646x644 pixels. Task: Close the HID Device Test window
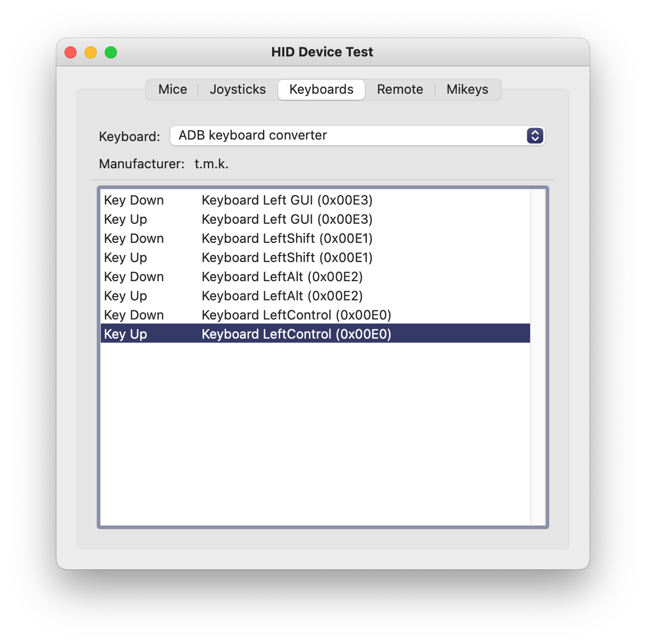point(71,52)
